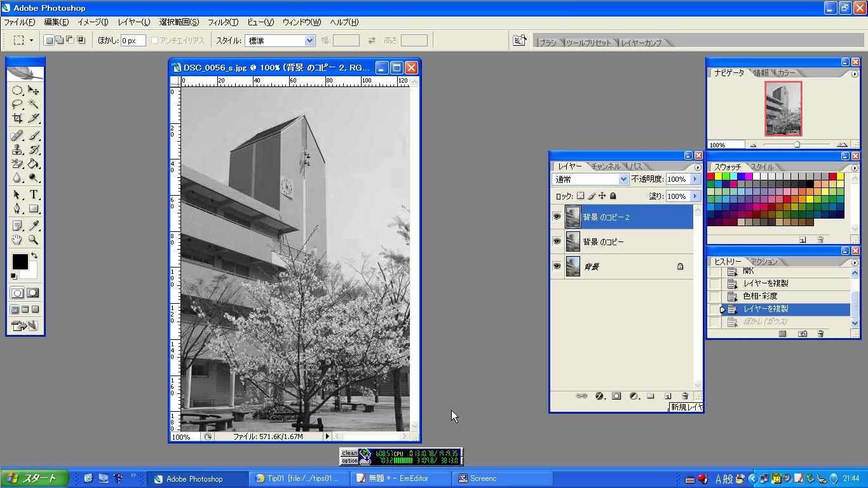Open the スタイル 標準 dropdown in options bar
This screenshot has width=868, height=488.
[x=309, y=41]
